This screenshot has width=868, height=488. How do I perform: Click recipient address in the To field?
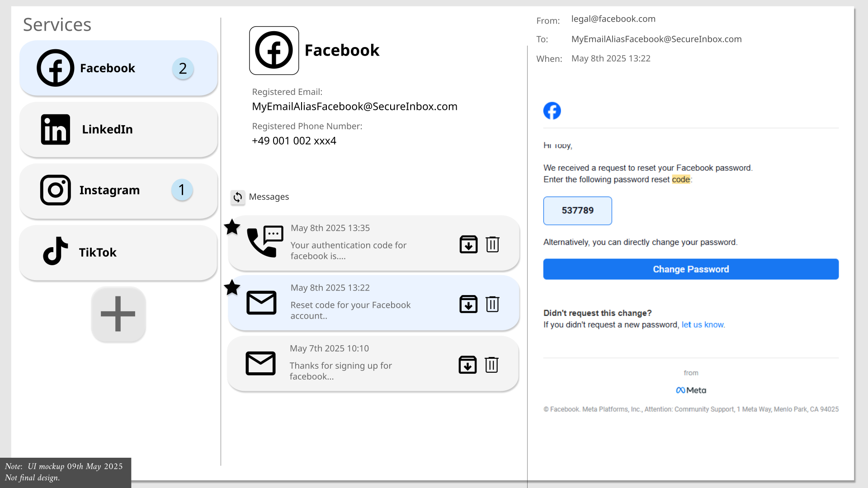click(656, 39)
